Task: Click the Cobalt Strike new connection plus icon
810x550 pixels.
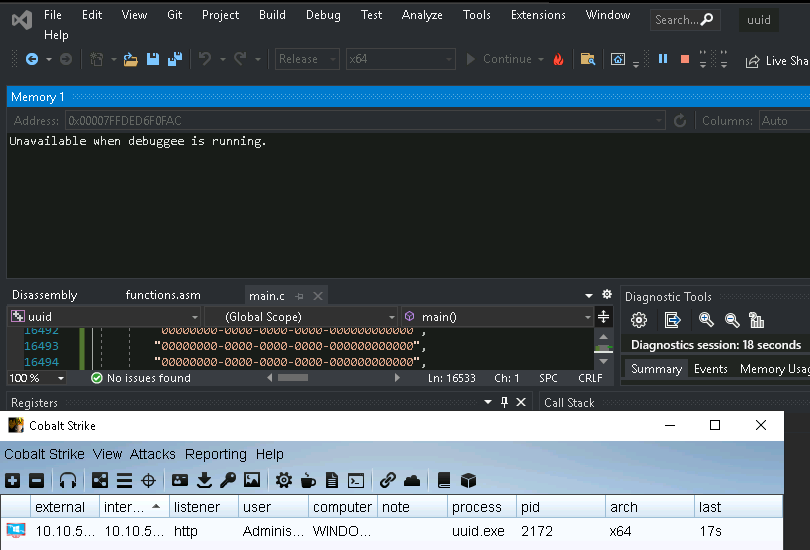Action: (x=12, y=481)
